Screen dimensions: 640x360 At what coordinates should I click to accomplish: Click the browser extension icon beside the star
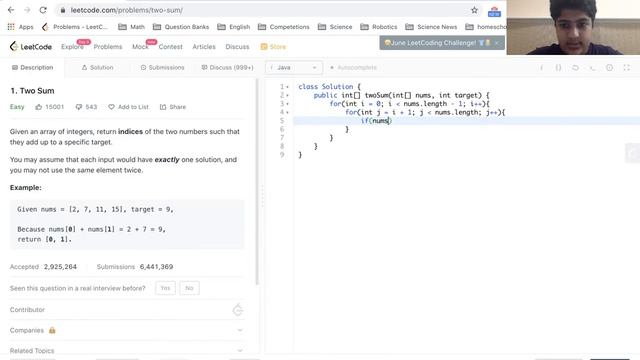494,11
